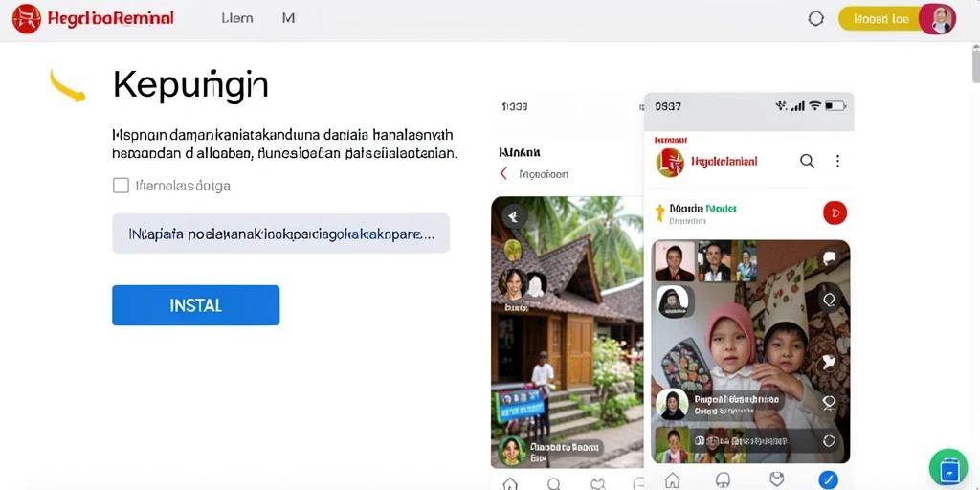The image size is (980, 490).
Task: Open the Llem menu item
Action: tap(237, 18)
